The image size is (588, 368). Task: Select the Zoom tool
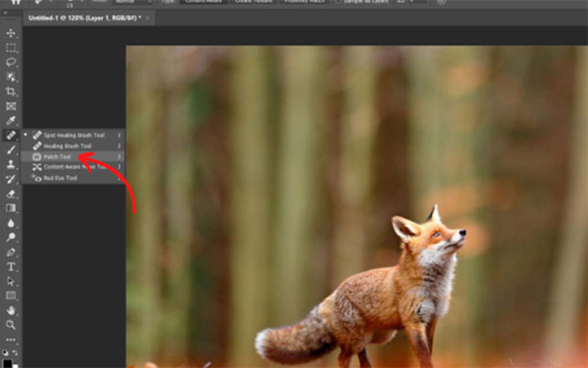pyautogui.click(x=11, y=325)
